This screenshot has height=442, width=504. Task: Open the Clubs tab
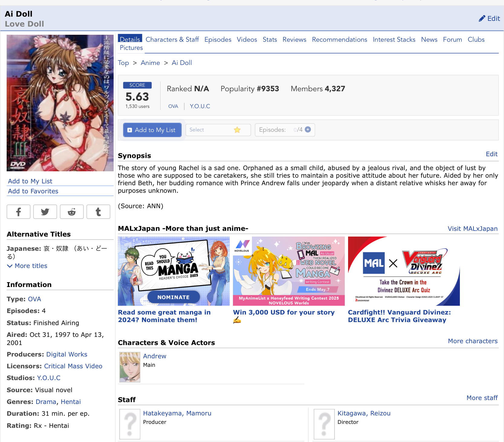click(476, 40)
